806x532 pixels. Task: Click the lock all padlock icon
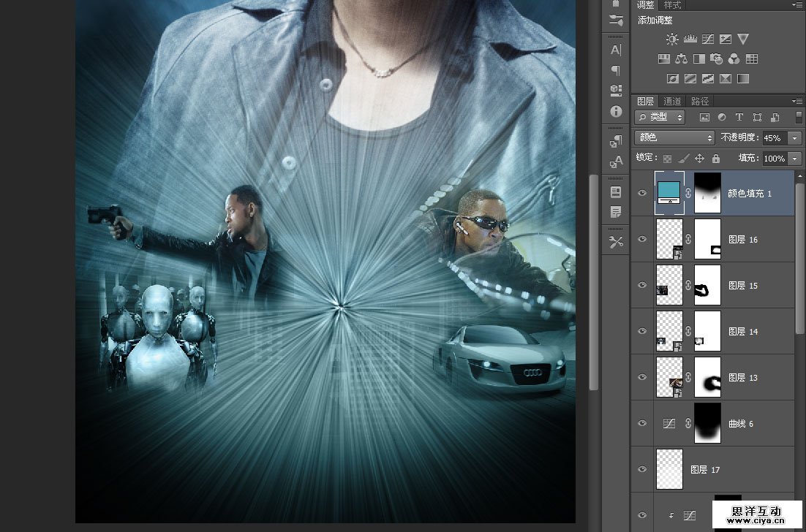click(715, 158)
